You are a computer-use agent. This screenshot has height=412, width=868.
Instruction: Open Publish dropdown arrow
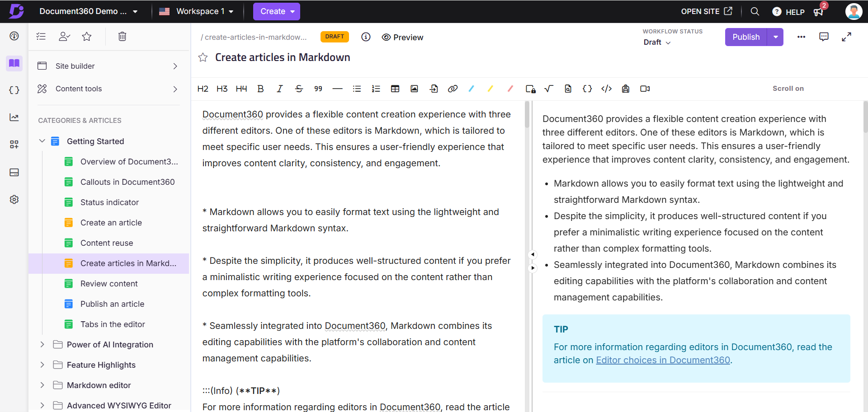click(775, 37)
